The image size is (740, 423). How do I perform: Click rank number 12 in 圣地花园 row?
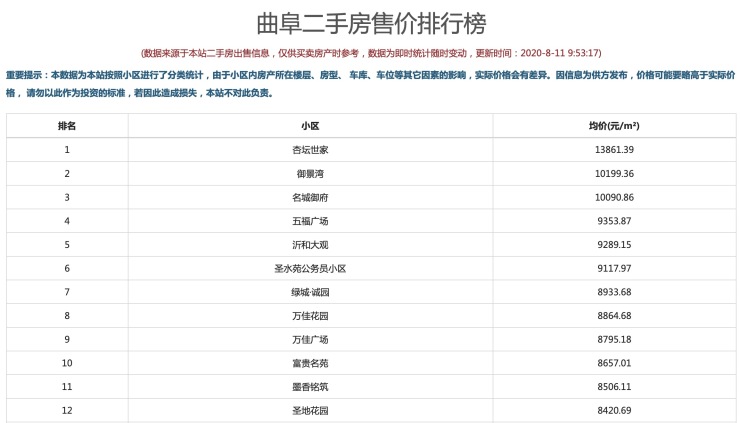(x=67, y=410)
